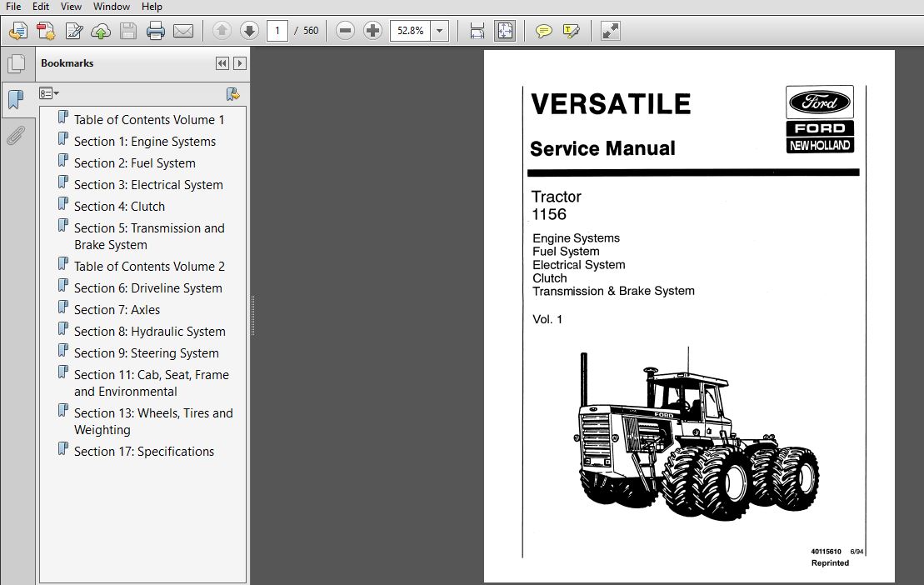The image size is (924, 585).
Task: Open Section 5: Transmission and Brake System
Action: tap(150, 236)
